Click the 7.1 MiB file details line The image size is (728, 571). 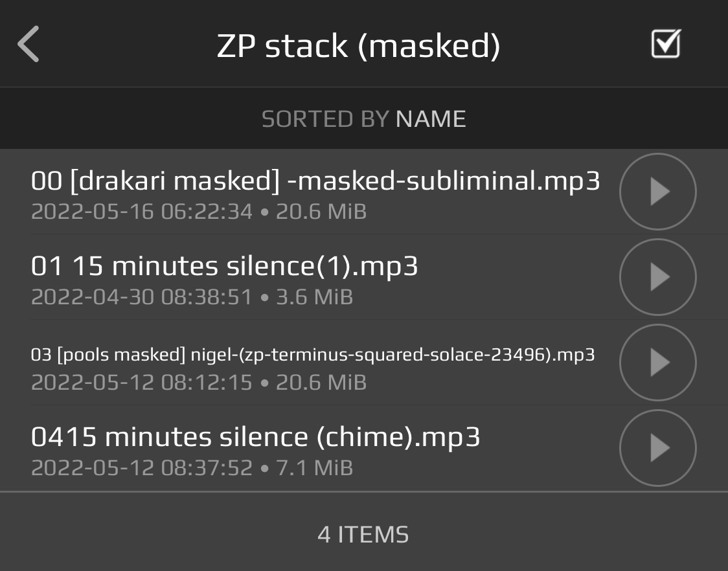tap(192, 468)
